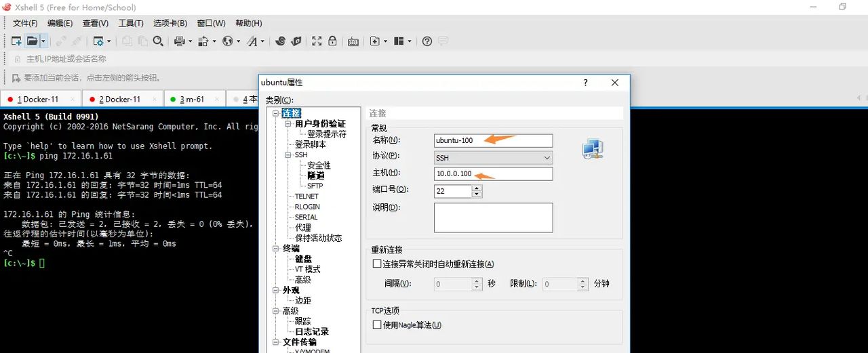Collapse the 连接 tree node
The height and width of the screenshot is (353, 868).
[x=275, y=113]
